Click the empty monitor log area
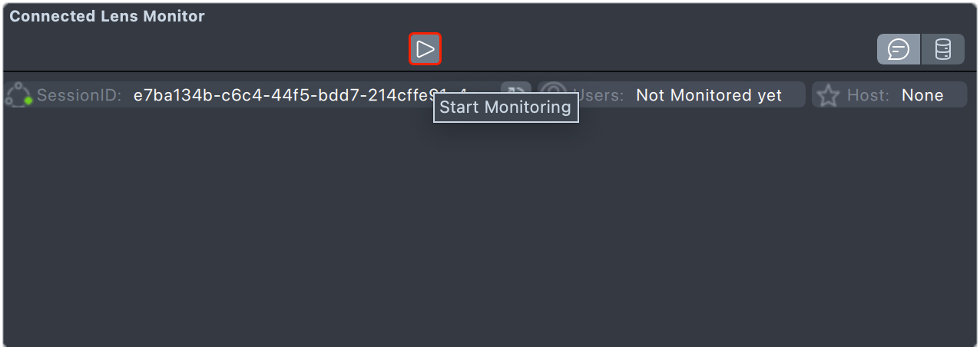Viewport: 980px width, 347px height. tap(490, 230)
